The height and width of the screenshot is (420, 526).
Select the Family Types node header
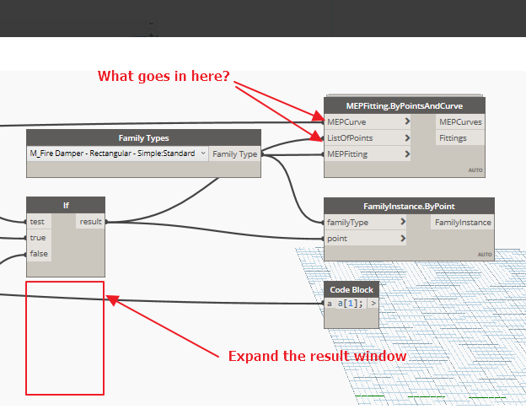tap(143, 138)
